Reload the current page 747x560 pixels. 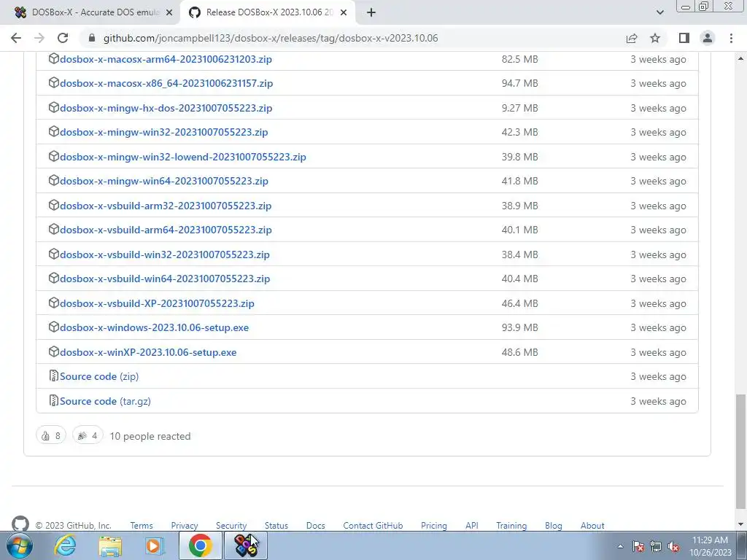tap(63, 38)
